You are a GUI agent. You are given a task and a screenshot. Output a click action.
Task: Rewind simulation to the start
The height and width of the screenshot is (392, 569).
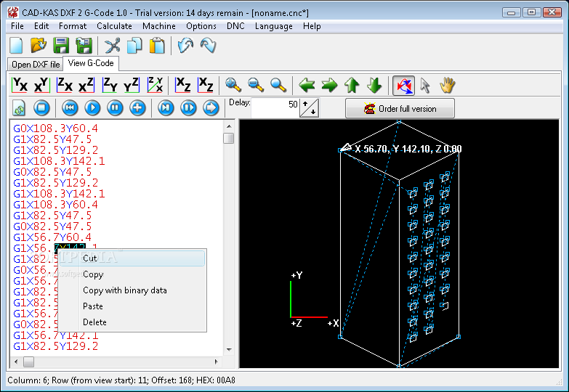pyautogui.click(x=70, y=107)
